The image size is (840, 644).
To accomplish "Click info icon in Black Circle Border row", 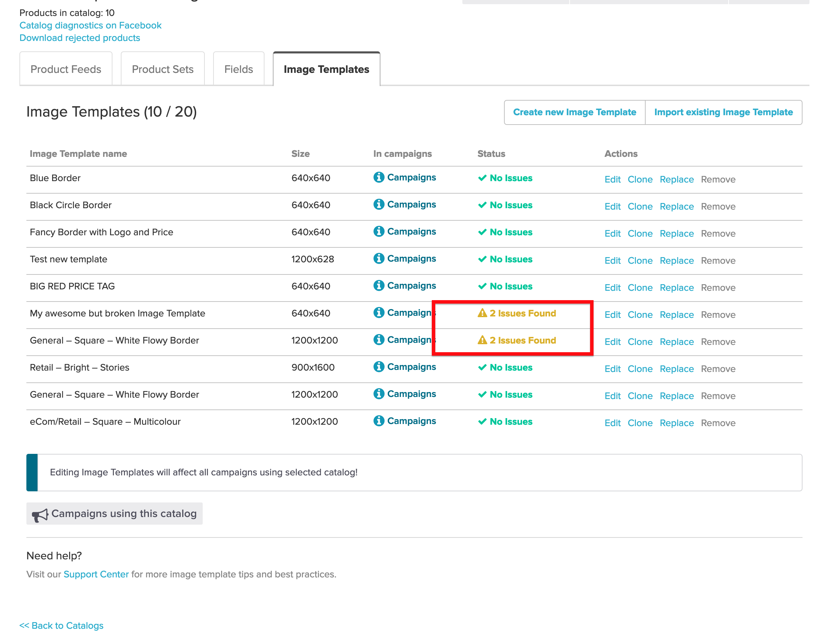I will [378, 204].
